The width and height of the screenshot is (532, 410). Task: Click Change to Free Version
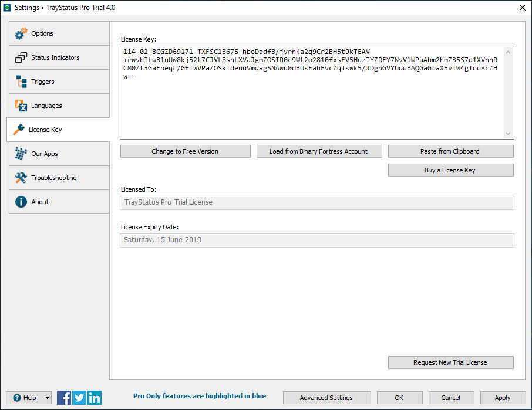tap(185, 151)
